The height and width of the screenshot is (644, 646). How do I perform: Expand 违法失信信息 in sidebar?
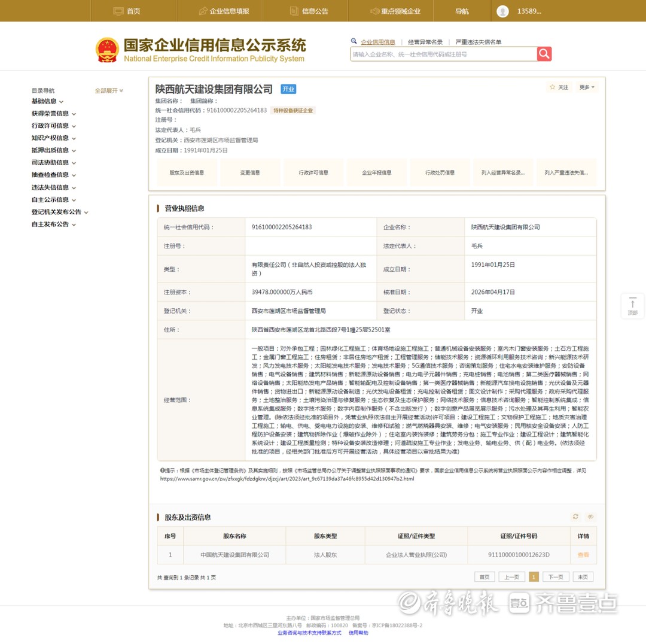pos(54,187)
